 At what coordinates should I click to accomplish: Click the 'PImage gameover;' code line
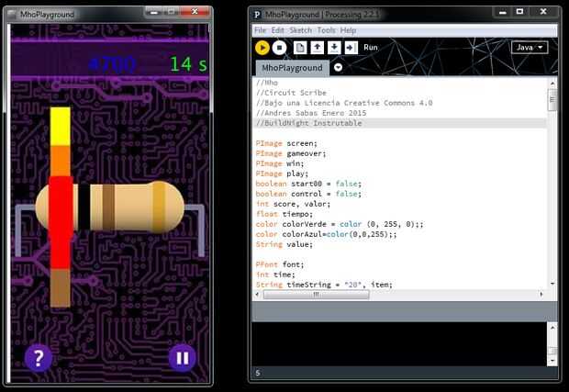pos(291,153)
